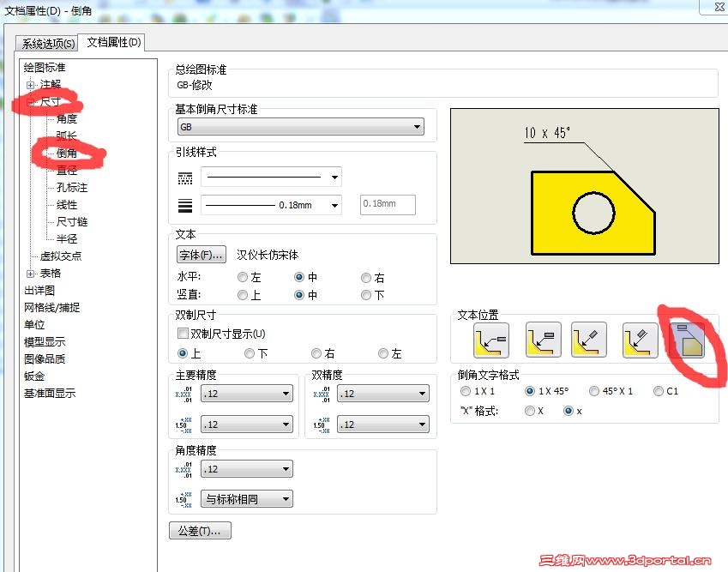The image size is (728, 572).
Task: Select vertical 上 alignment radio
Action: click(x=243, y=295)
